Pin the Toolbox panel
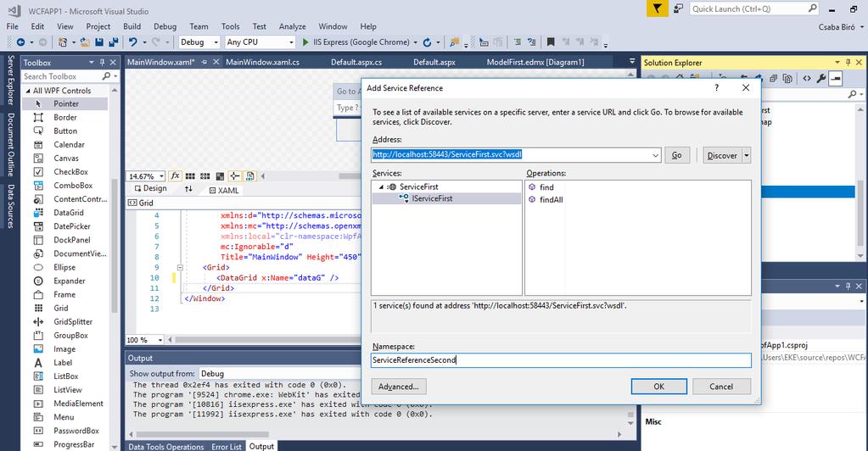The height and width of the screenshot is (451, 868). pos(102,63)
